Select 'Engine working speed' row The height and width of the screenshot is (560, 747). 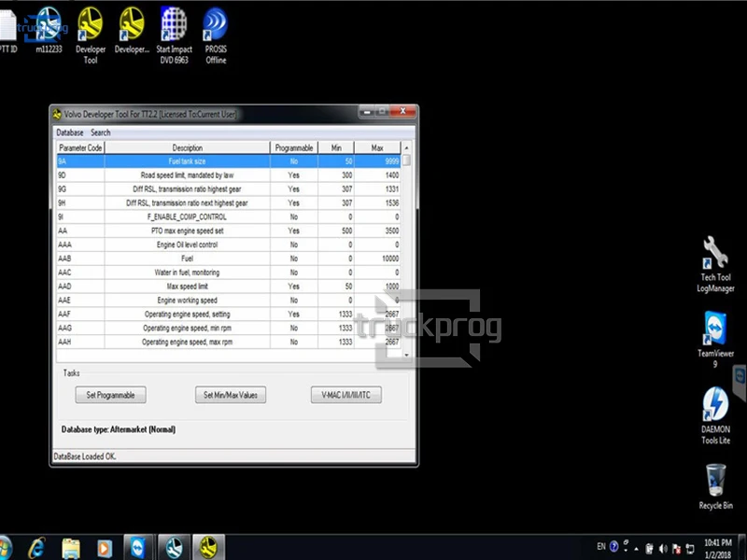tap(229, 300)
